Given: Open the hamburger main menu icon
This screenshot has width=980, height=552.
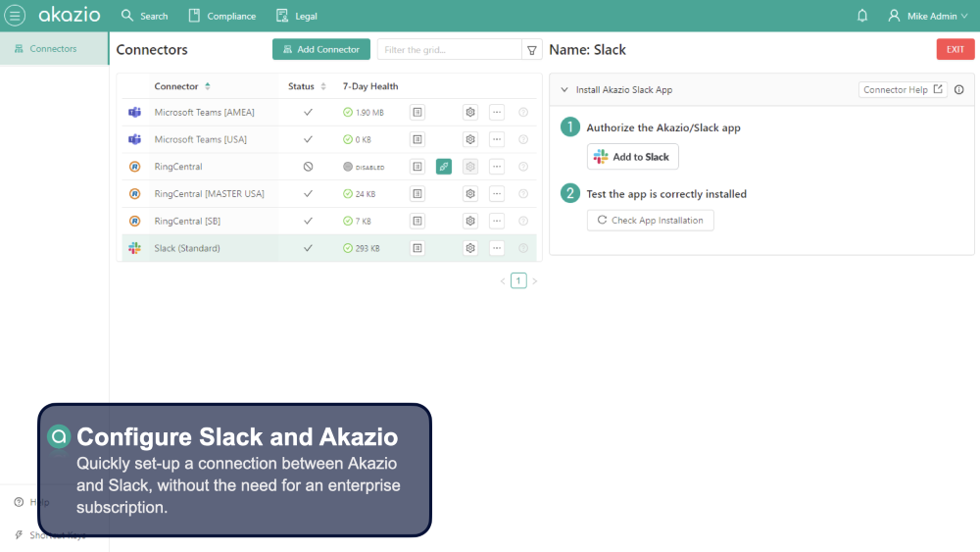Looking at the screenshot, I should pyautogui.click(x=15, y=15).
